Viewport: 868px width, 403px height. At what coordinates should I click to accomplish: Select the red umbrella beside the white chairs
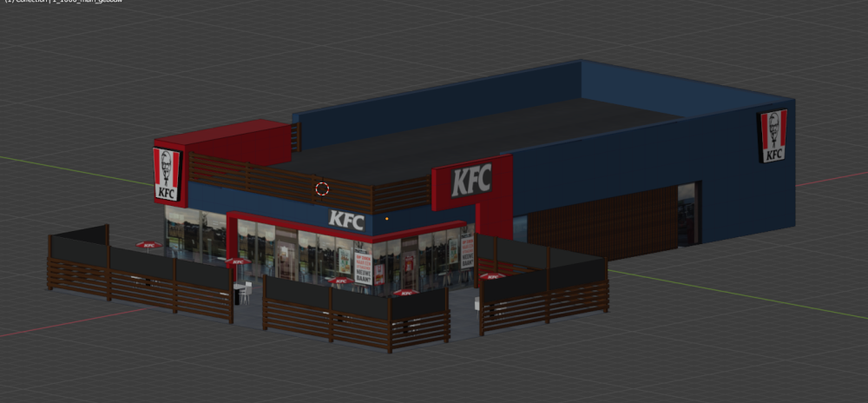238,261
